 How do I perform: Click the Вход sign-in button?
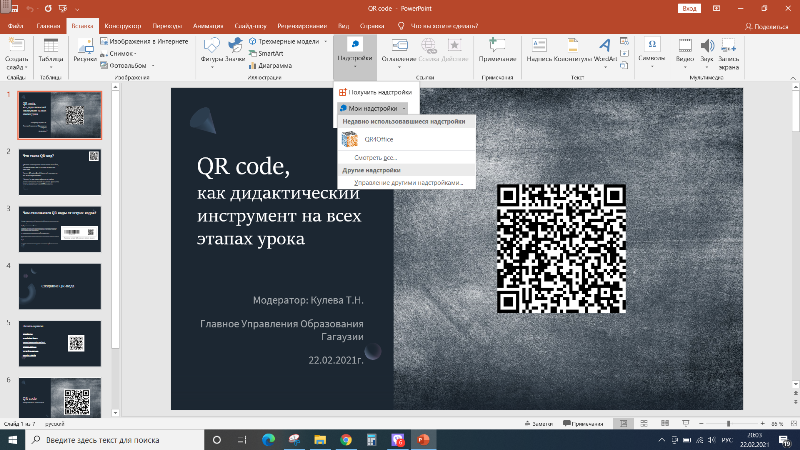pyautogui.click(x=689, y=9)
